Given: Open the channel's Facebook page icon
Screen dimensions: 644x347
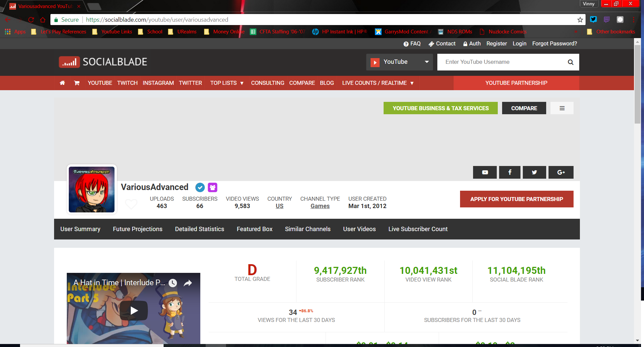Looking at the screenshot, I should (510, 172).
